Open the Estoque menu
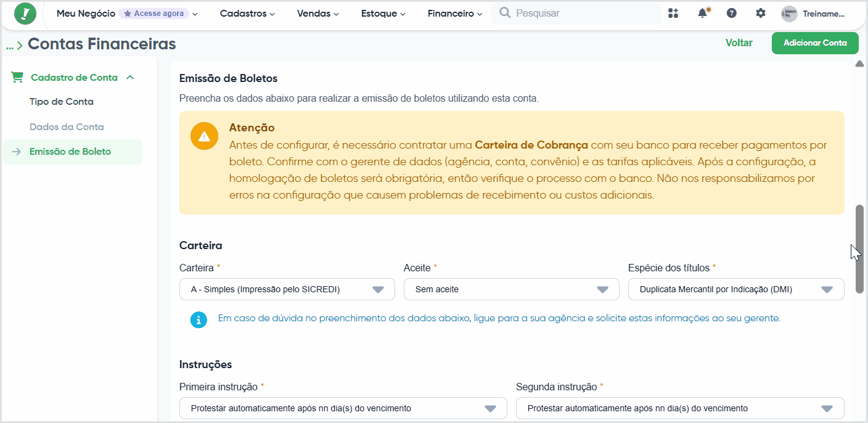Screen dimensions: 868x423 383,13
